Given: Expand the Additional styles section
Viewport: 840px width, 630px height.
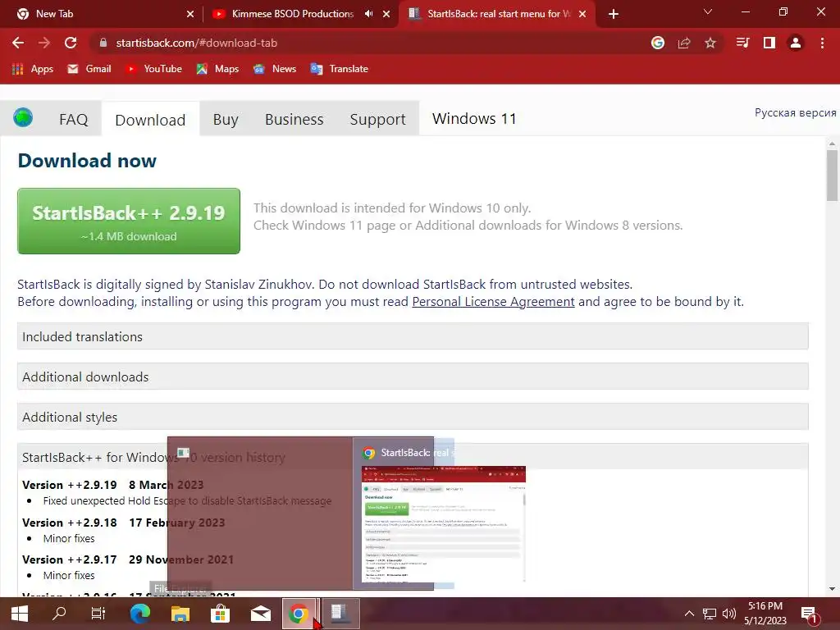Looking at the screenshot, I should click(413, 417).
